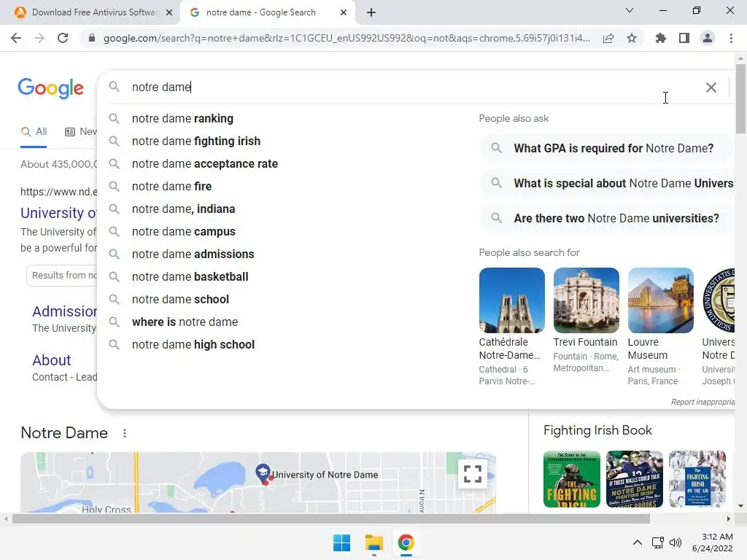Reload the current page
This screenshot has height=560, width=747.
pos(63,38)
